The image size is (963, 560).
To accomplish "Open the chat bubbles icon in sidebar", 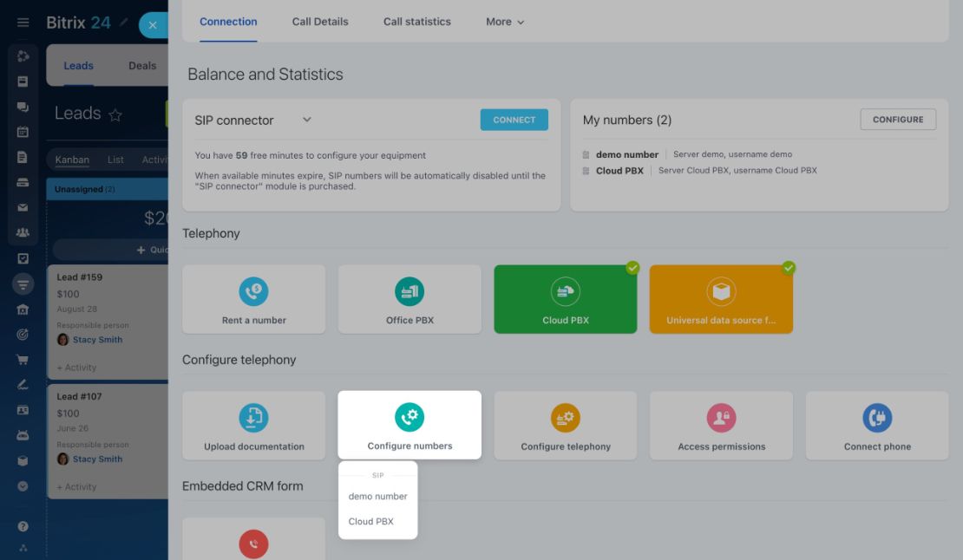I will (23, 107).
